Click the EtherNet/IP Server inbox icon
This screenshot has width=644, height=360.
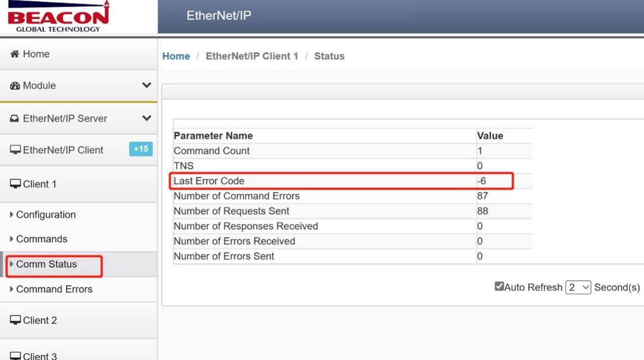(x=15, y=118)
